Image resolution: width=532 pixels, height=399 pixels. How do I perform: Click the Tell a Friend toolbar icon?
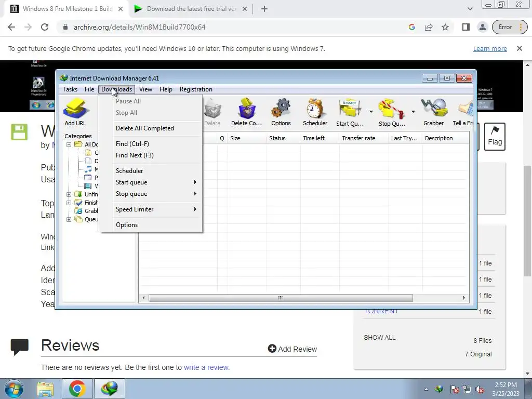[x=463, y=112]
